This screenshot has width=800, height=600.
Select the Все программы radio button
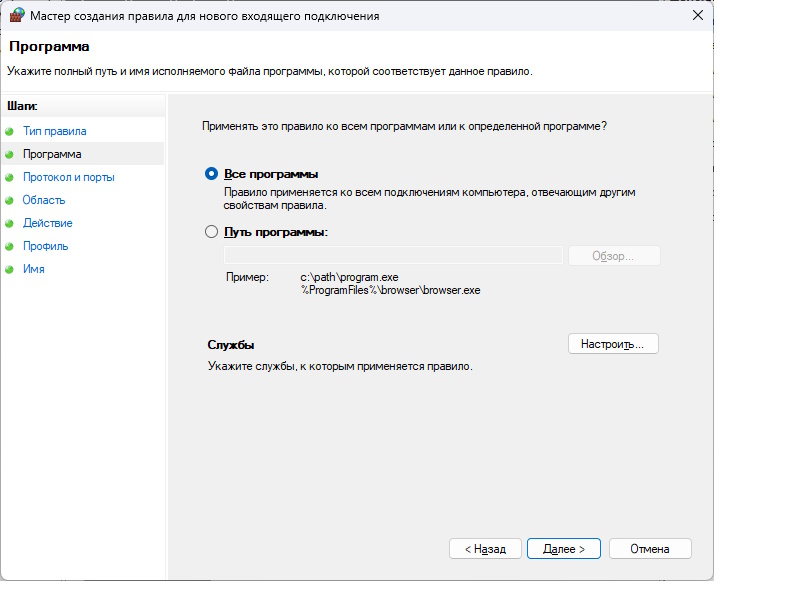point(211,173)
